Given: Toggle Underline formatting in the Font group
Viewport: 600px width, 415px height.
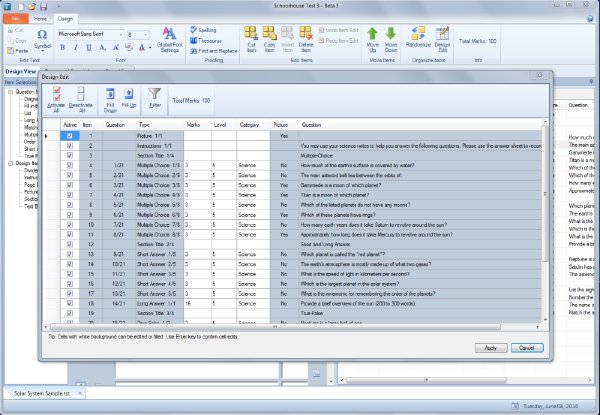Looking at the screenshot, I should [89, 47].
